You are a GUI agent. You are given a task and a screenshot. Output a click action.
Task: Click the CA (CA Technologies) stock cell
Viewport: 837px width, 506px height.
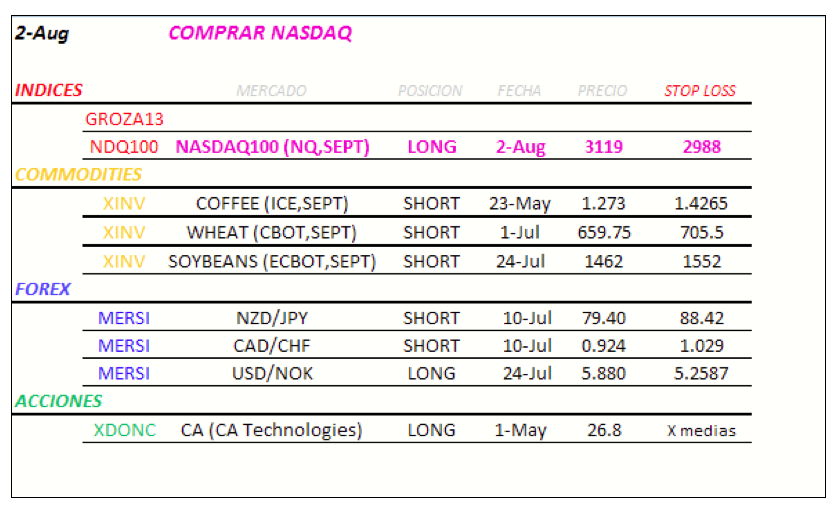[x=272, y=430]
